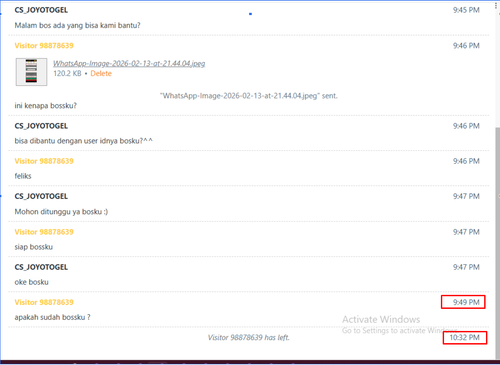500x365 pixels.
Task: Click 9:47 PM timestamp of "Mohon ditunggu" message
Action: click(466, 196)
